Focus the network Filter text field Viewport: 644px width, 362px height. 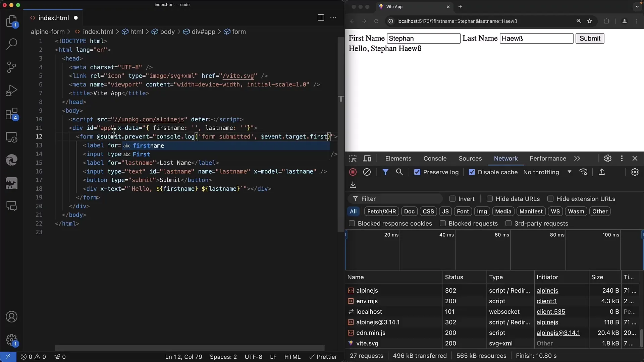click(x=395, y=199)
